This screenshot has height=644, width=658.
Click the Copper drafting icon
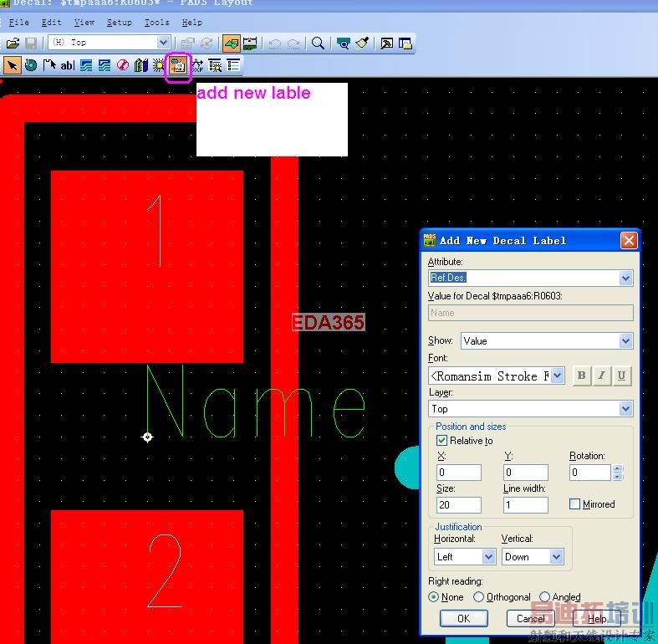tap(86, 65)
